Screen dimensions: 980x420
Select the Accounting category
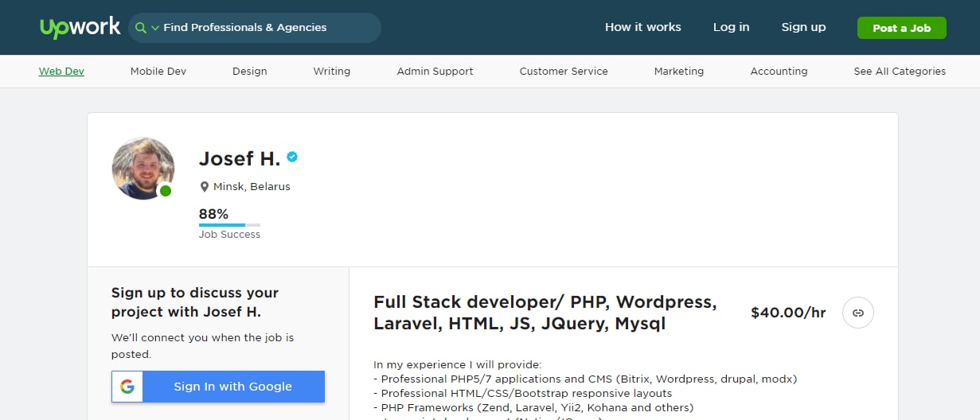coord(779,71)
